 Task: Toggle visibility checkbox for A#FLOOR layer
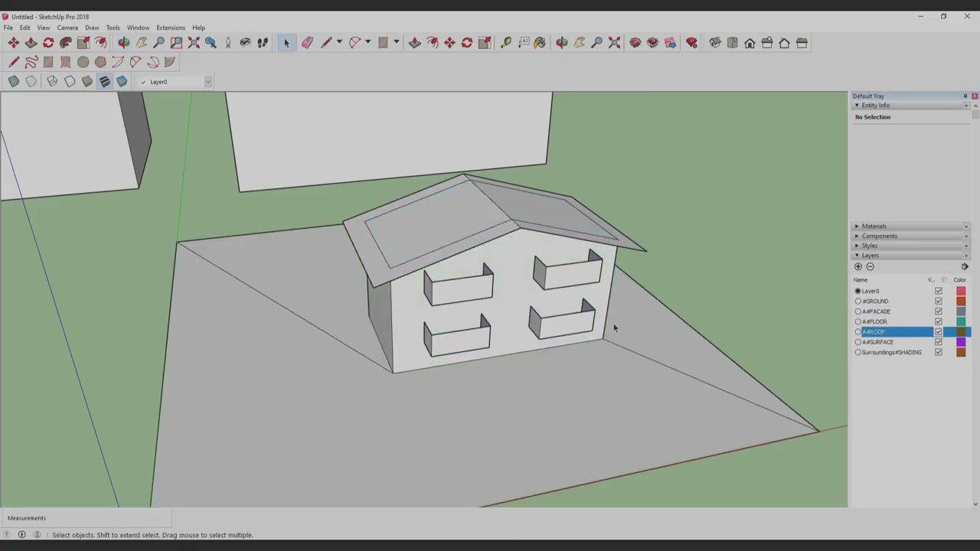pyautogui.click(x=939, y=321)
